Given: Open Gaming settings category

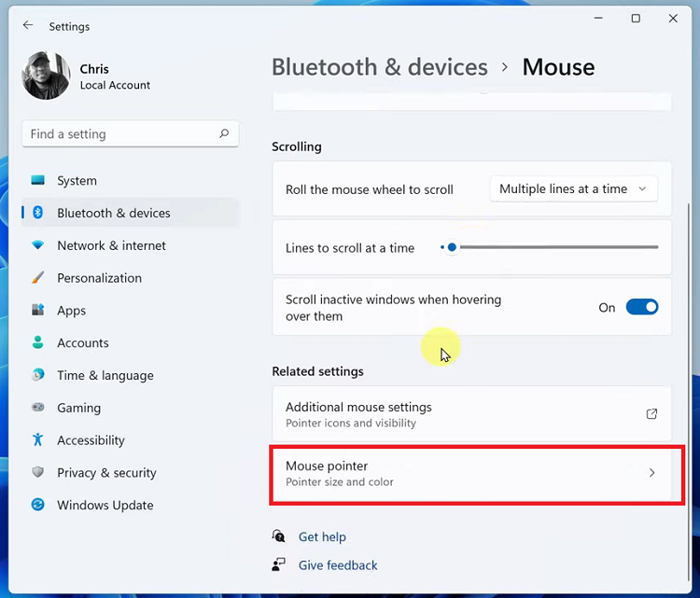Looking at the screenshot, I should 131,408.
